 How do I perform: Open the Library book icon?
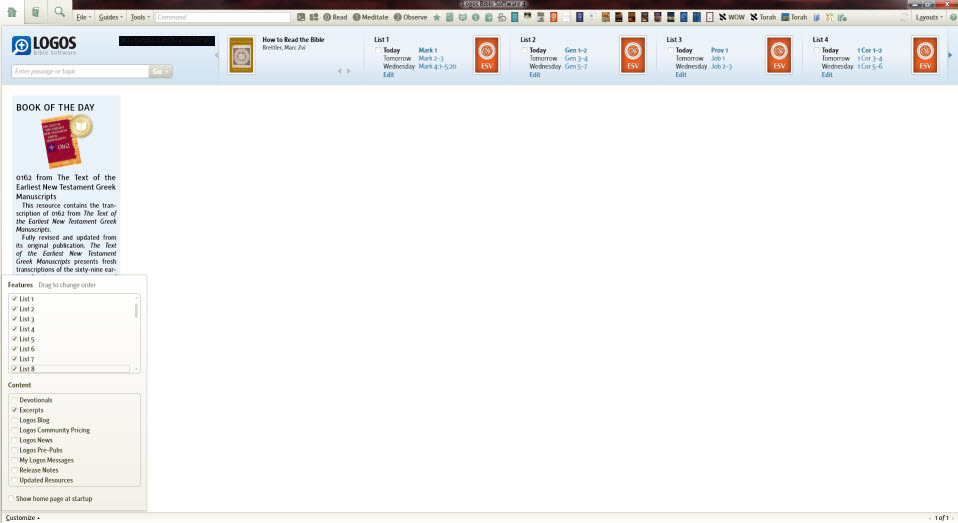(x=35, y=12)
